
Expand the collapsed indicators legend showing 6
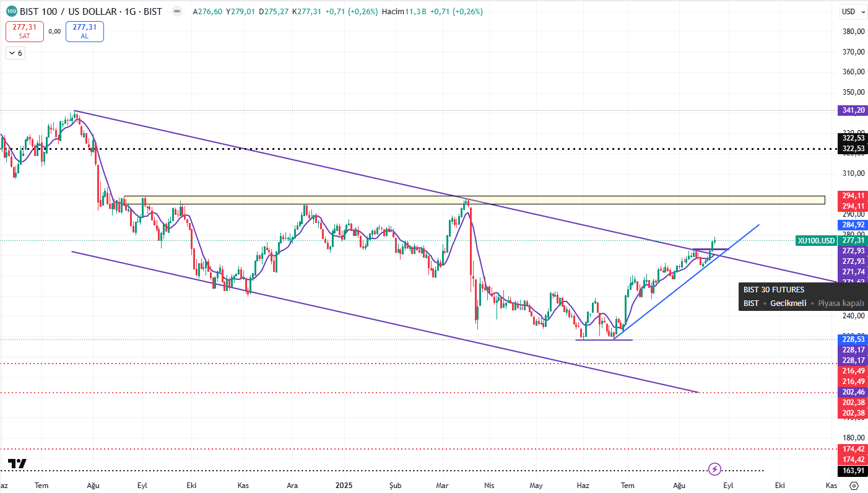[x=15, y=53]
